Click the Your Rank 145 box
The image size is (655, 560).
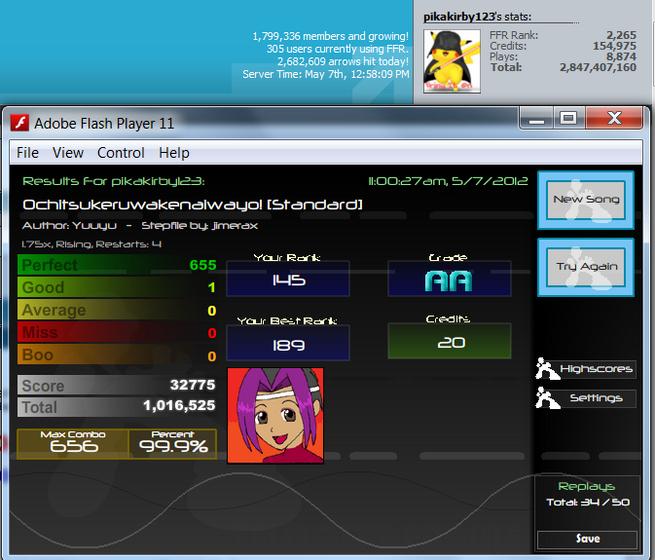click(288, 279)
